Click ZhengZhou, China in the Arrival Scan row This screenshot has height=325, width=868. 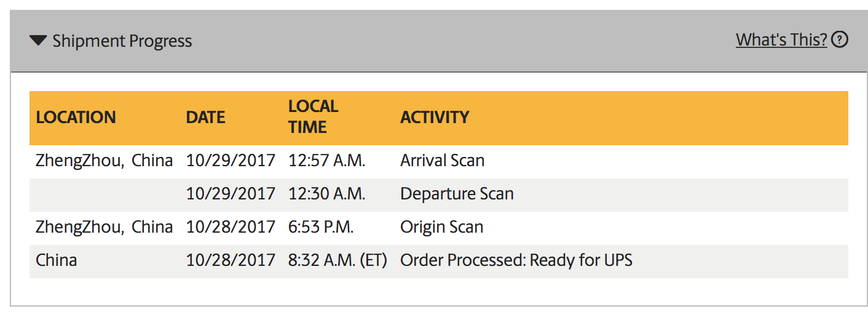pos(104,161)
